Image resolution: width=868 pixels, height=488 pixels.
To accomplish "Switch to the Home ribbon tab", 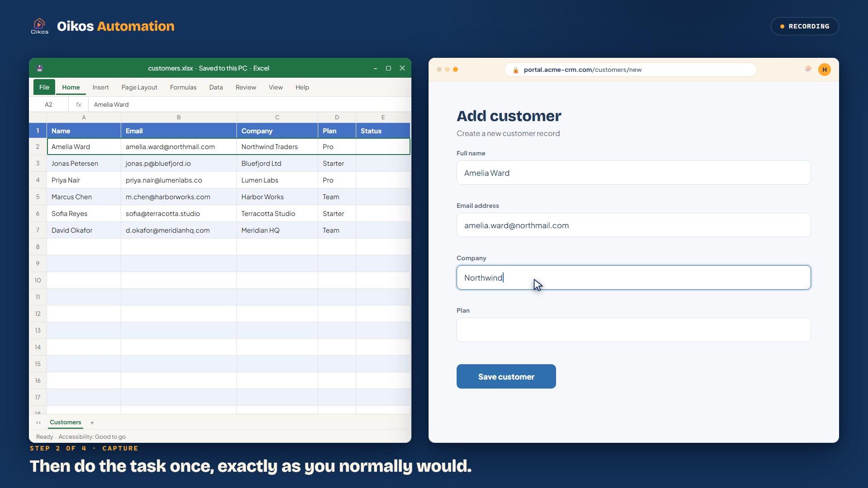I will [71, 87].
